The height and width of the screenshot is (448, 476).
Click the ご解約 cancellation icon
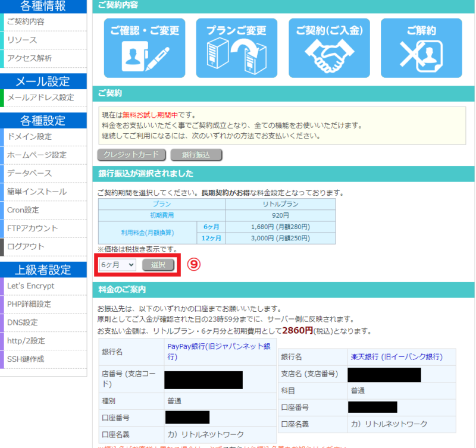click(x=421, y=48)
